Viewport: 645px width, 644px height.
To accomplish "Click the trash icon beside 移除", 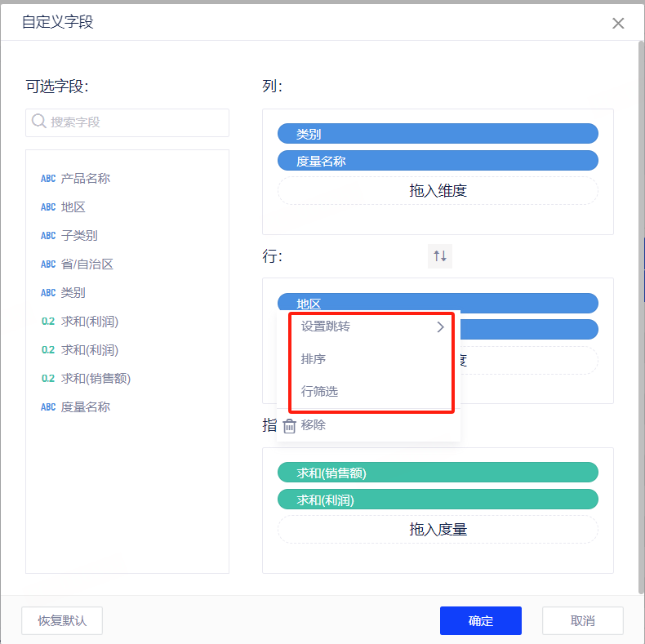I will pos(289,425).
